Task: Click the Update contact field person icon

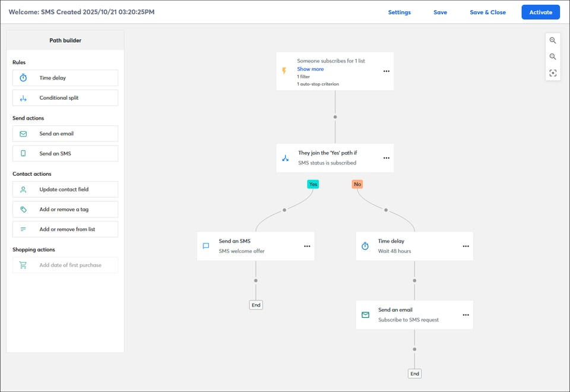Action: point(23,189)
